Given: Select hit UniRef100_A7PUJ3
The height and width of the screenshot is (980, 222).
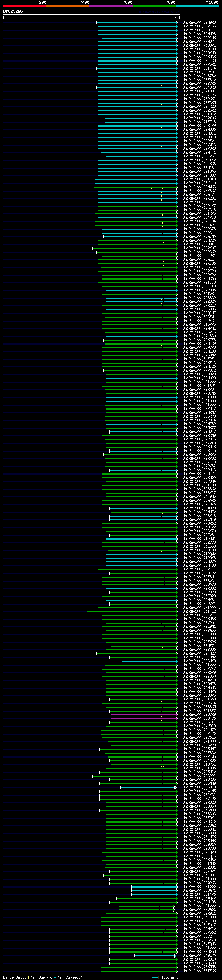Looking at the screenshot, I should [199, 470].
